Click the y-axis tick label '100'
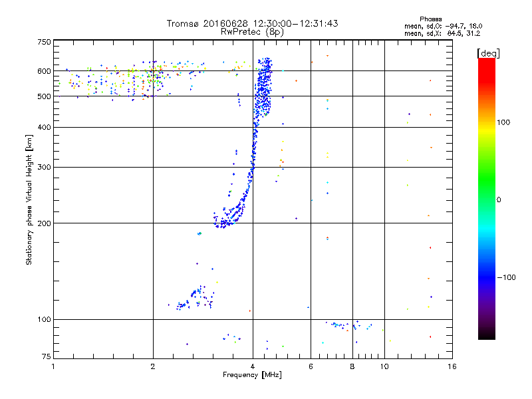 click(44, 320)
